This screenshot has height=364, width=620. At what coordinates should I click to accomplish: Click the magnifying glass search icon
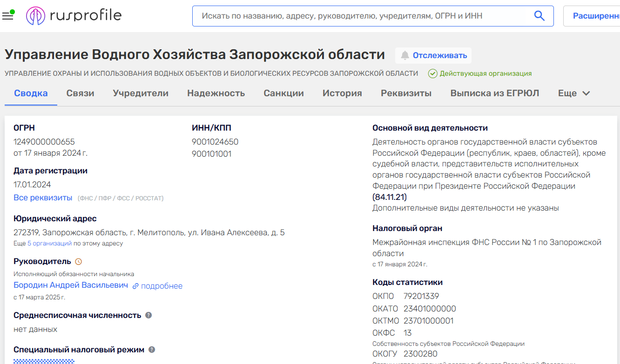(x=539, y=16)
